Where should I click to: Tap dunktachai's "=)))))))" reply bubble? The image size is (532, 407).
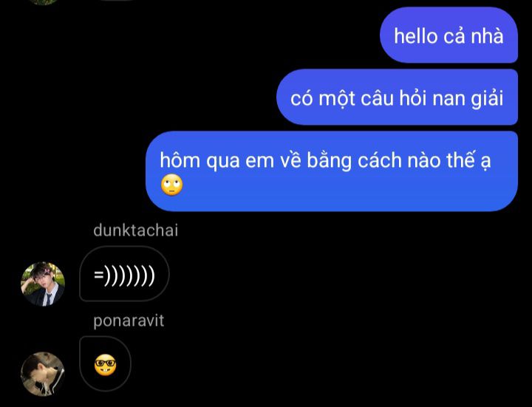[x=124, y=274]
